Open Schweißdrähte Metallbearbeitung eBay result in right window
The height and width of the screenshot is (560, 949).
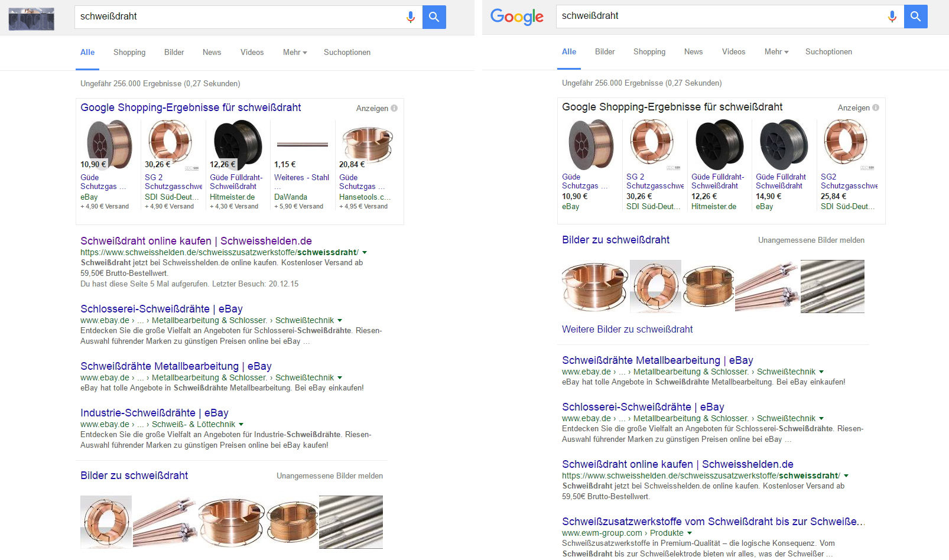(x=658, y=360)
